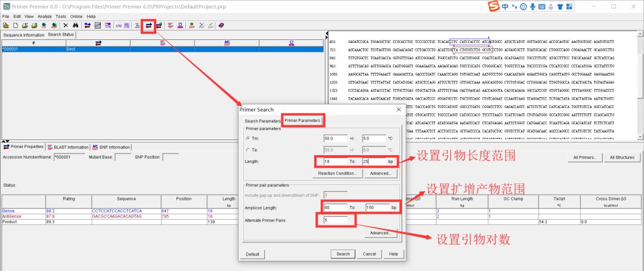Click the open folder toolbar icon
644x271 pixels.
[24, 26]
